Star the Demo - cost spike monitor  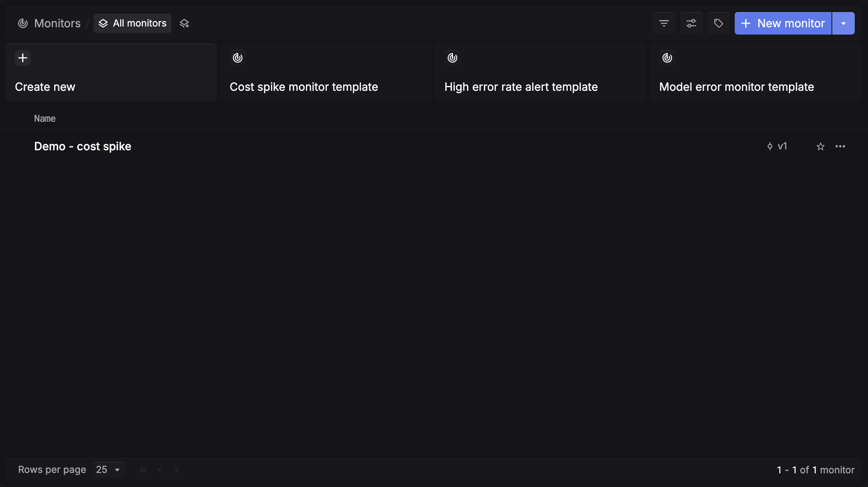point(820,146)
